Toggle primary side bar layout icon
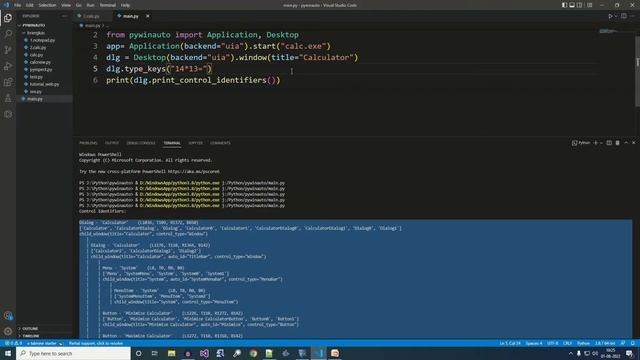 (564, 5)
